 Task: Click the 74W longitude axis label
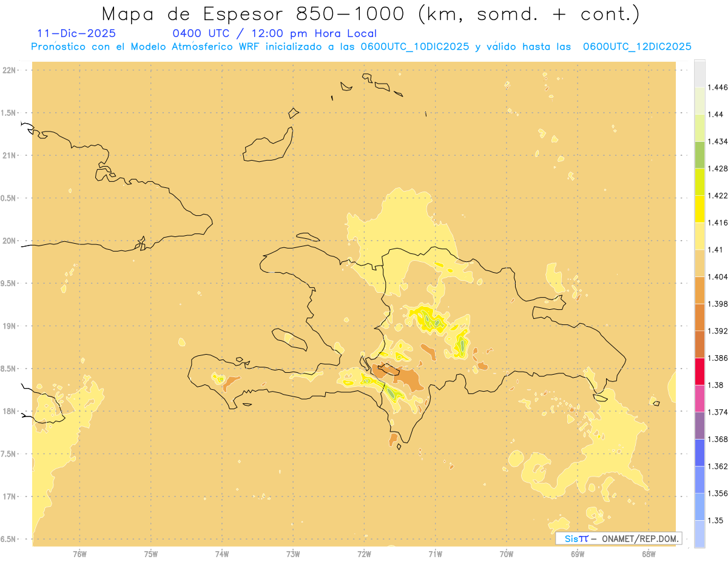[x=222, y=554]
